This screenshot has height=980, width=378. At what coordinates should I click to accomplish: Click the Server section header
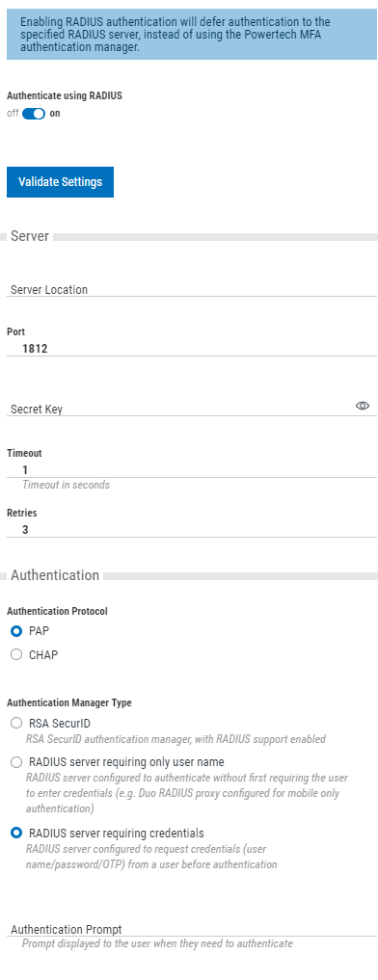pyautogui.click(x=30, y=237)
